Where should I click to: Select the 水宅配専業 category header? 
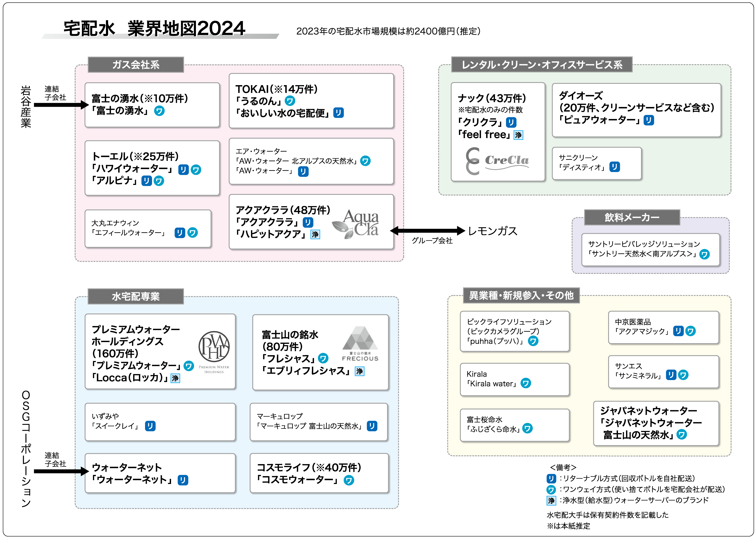(x=136, y=296)
